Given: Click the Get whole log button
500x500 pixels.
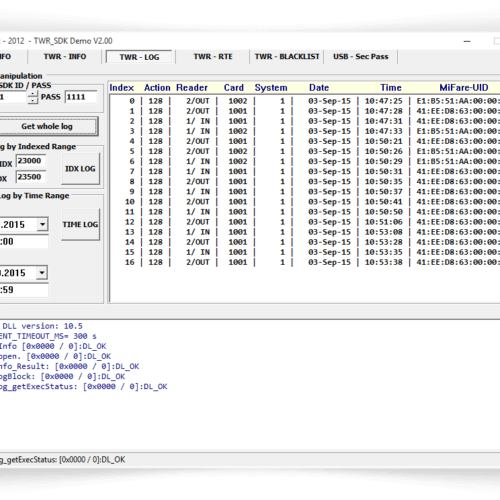Looking at the screenshot, I should click(x=47, y=126).
